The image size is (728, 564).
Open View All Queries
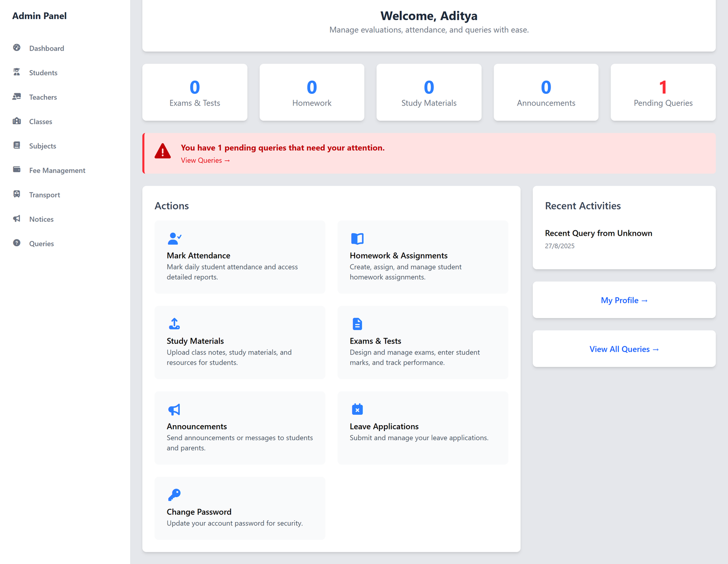[x=624, y=349]
